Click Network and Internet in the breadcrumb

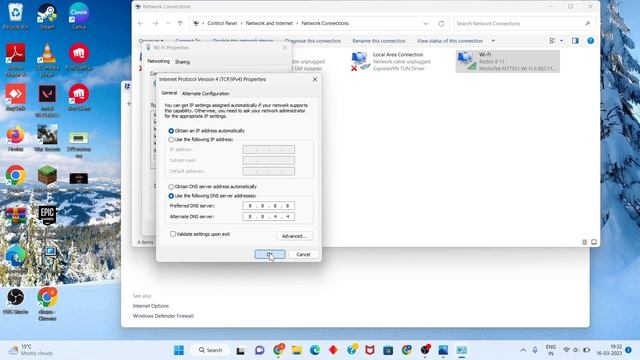pos(269,23)
